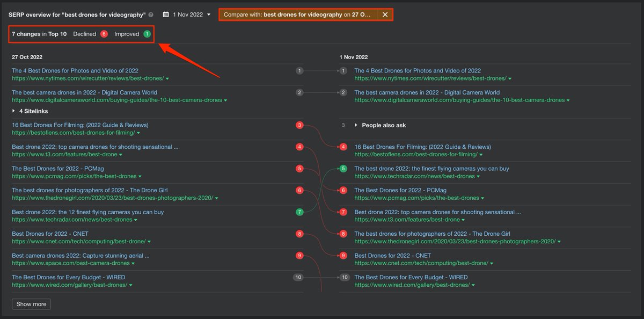Open right techradar finest flying cameras link
Image resolution: width=644 pixels, height=319 pixels.
(431, 169)
